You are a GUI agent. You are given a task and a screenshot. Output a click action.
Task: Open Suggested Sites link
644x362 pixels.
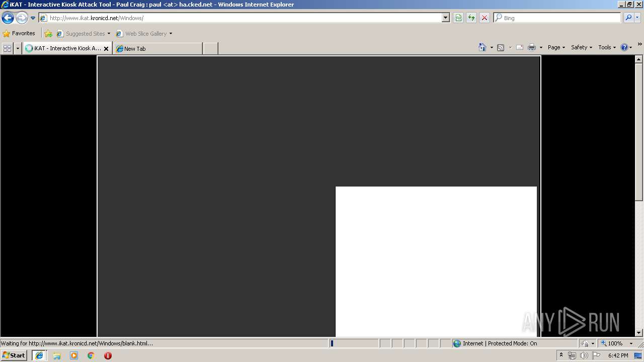point(84,33)
